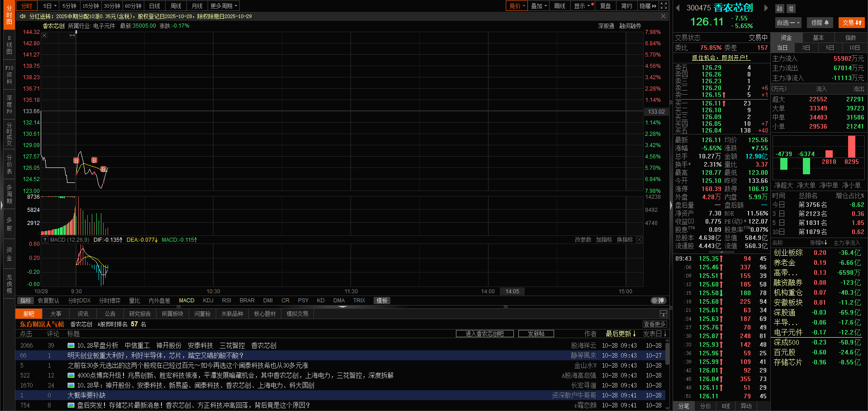
Task: Open the 深度F9 sidebar panel
Action: click(x=9, y=105)
